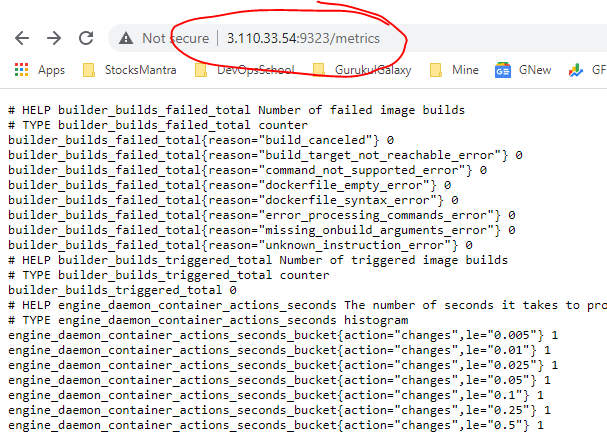The image size is (607, 432).
Task: Click the Not secure warning triangle icon
Action: (x=126, y=38)
